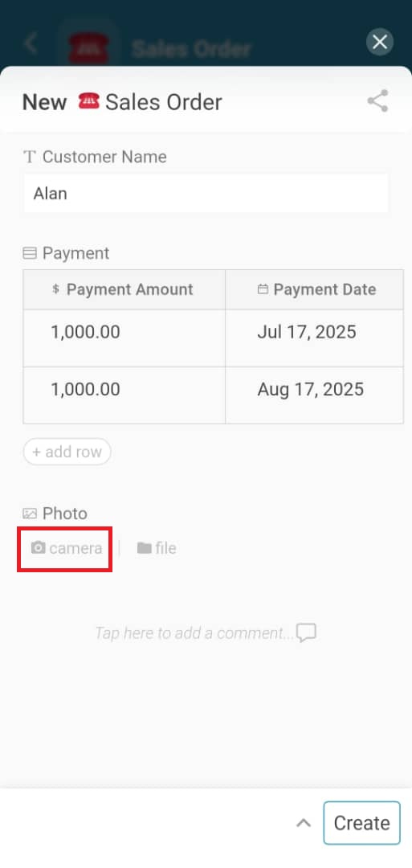The height and width of the screenshot is (868, 412).
Task: Tap the Payment Date column header
Action: point(314,289)
